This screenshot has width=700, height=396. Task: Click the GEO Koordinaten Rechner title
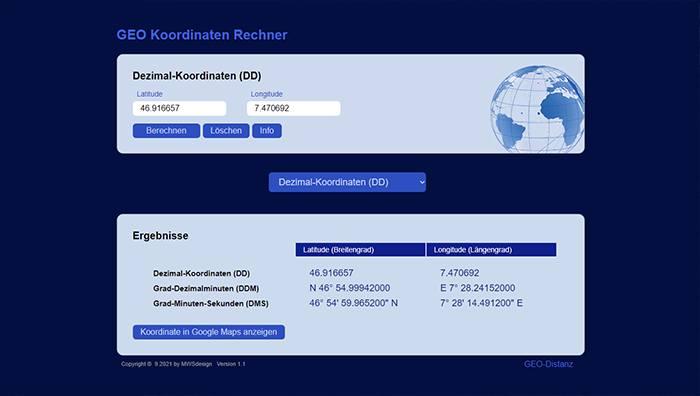pyautogui.click(x=202, y=35)
